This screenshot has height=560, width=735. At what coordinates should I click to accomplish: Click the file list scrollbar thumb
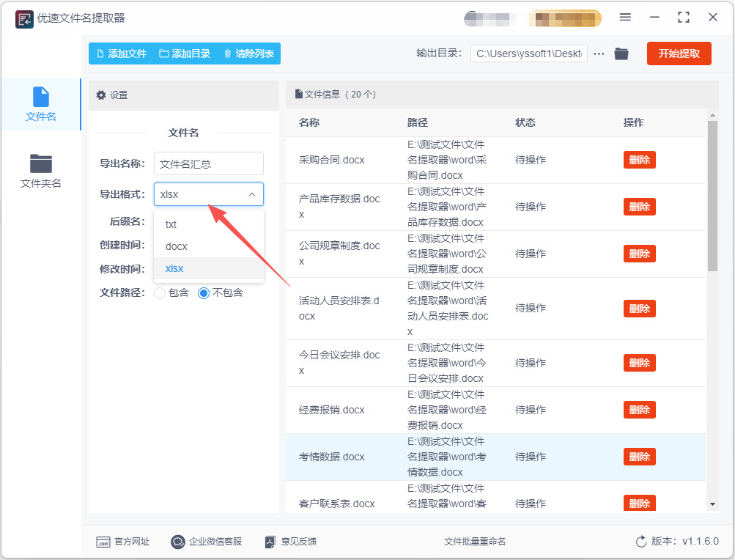point(712,196)
